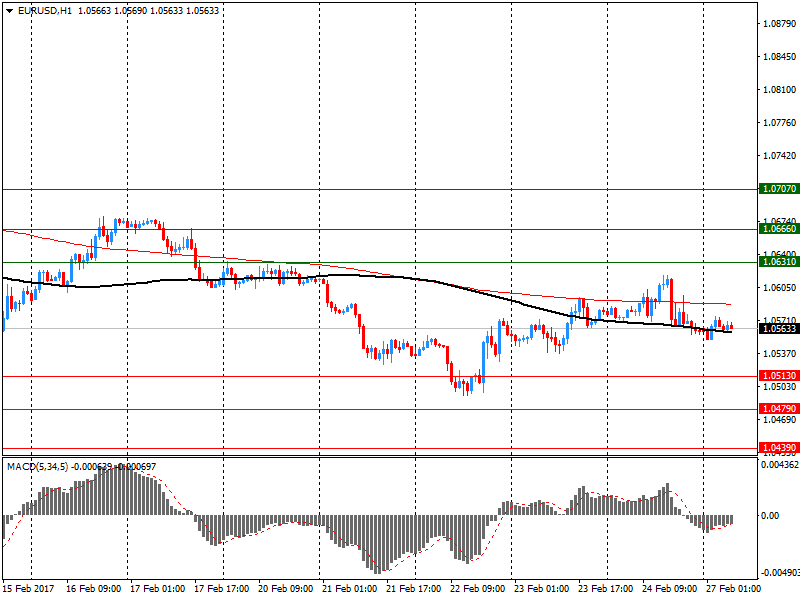
Task: Click price scale value 1.07420
Action: coord(779,156)
